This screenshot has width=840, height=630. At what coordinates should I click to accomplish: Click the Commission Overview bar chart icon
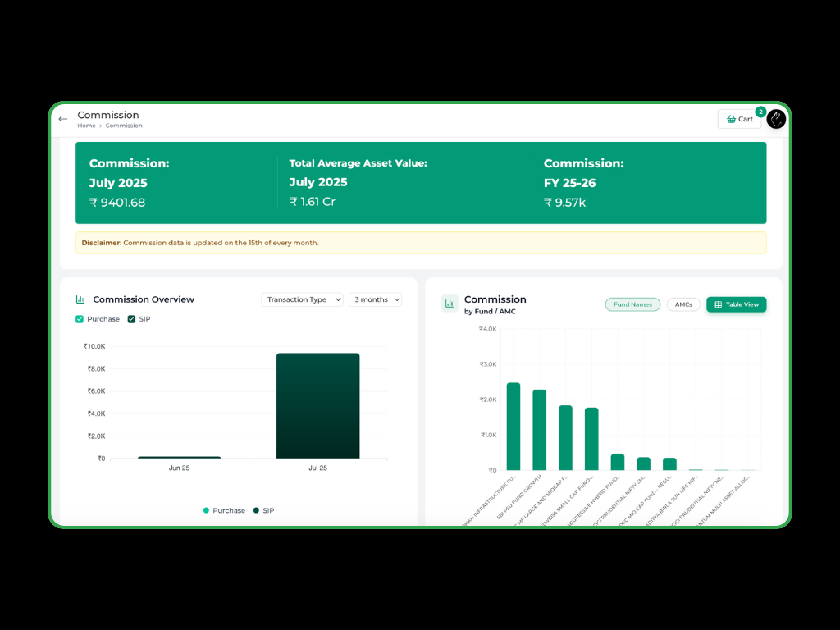click(80, 299)
